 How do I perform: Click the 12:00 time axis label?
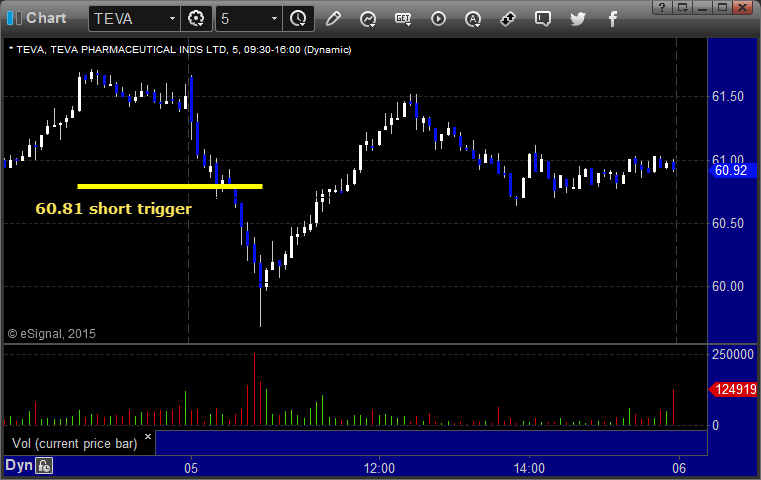pos(379,468)
